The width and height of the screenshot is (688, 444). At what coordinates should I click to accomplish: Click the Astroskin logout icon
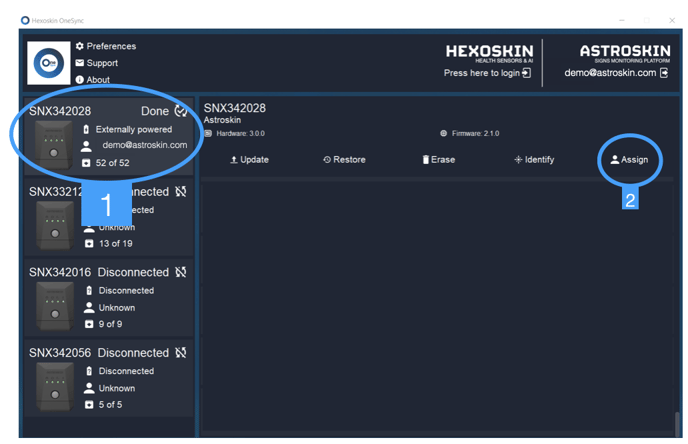point(664,73)
